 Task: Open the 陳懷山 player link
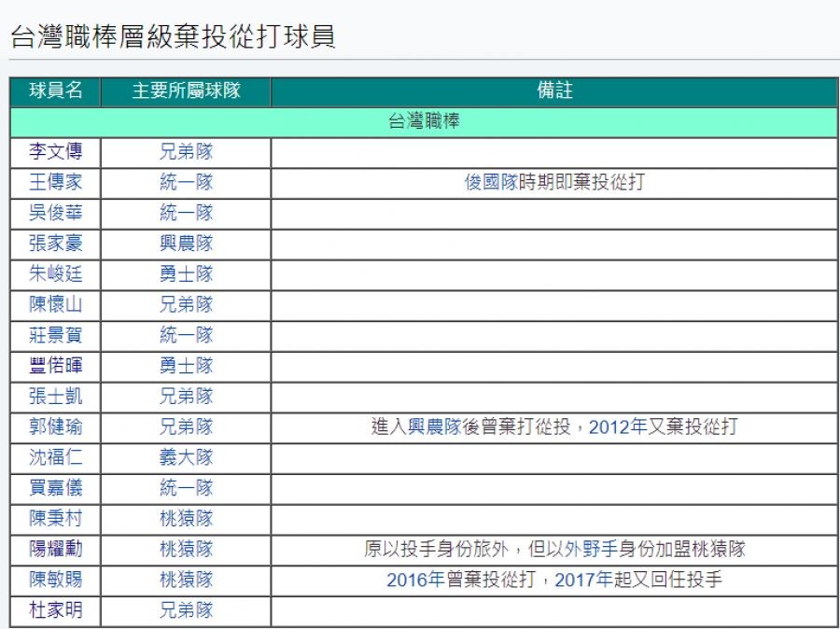point(56,304)
